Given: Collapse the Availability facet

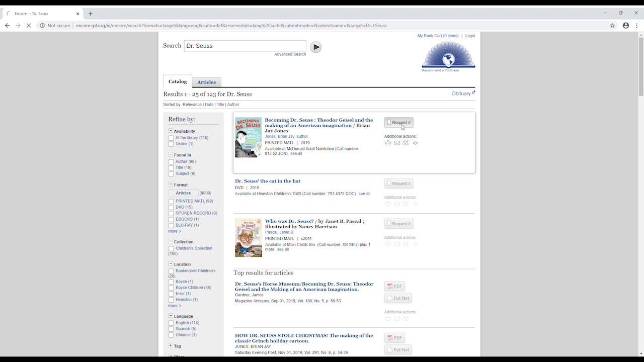Looking at the screenshot, I should coord(171,131).
